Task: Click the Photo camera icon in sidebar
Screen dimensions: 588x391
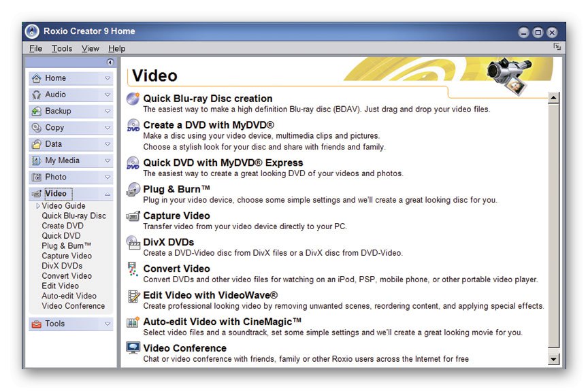Action: (x=36, y=177)
